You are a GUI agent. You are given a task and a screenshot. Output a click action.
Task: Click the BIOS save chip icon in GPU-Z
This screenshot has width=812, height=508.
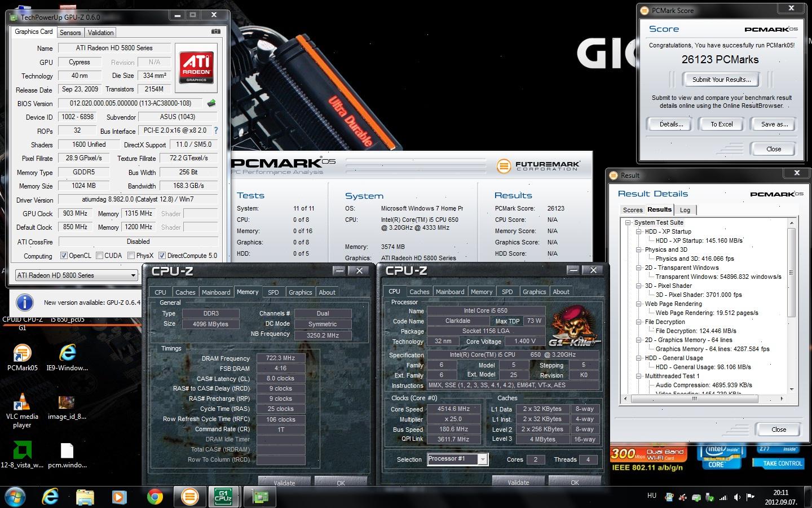tap(211, 103)
